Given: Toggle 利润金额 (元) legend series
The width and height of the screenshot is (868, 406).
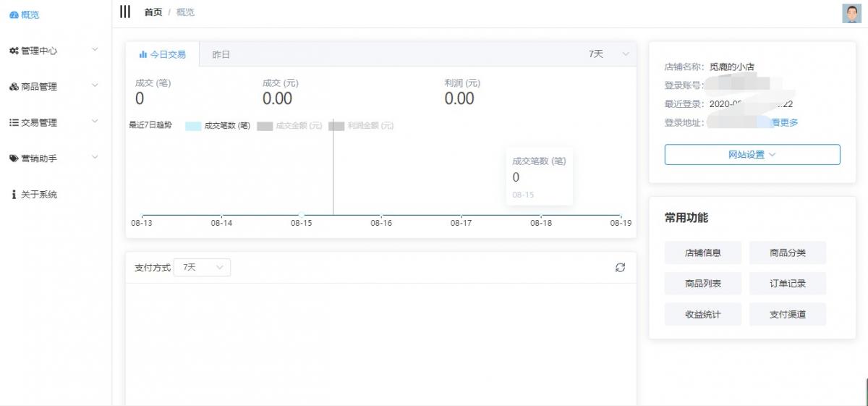Looking at the screenshot, I should click(362, 126).
